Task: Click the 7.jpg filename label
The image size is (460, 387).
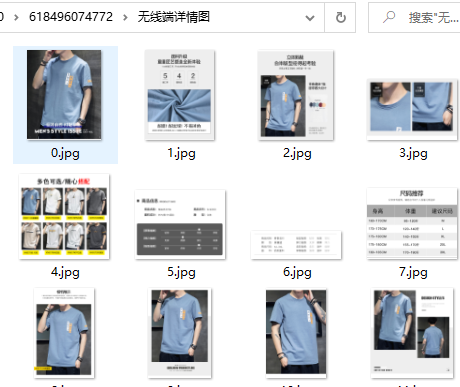Action: 413,272
